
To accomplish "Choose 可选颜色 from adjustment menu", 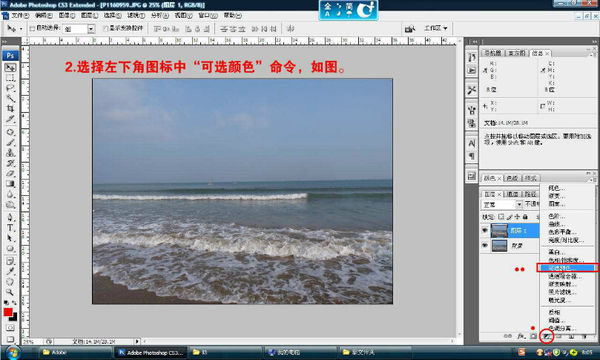I will (567, 268).
